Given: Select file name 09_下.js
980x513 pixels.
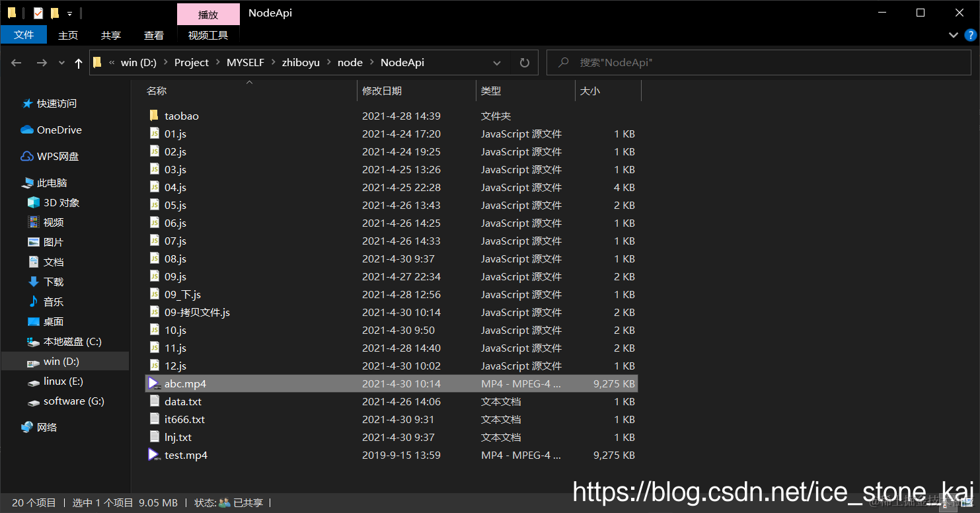Looking at the screenshot, I should pos(182,294).
